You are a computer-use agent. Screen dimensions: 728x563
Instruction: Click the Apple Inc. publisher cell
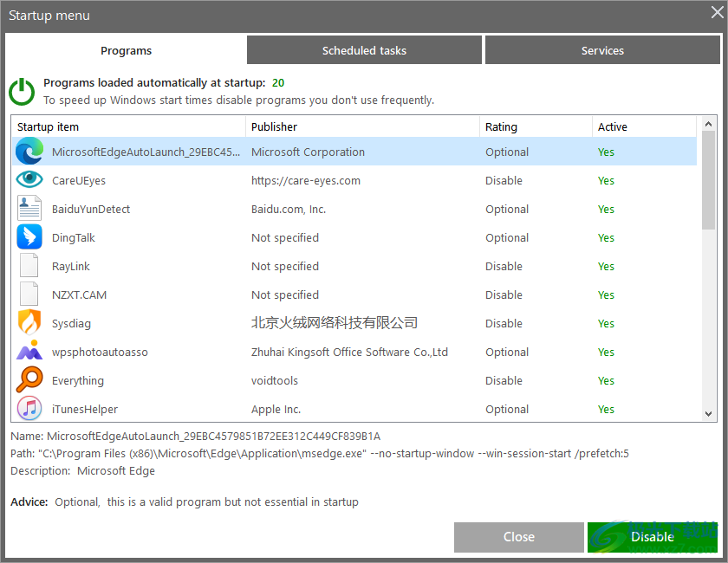(276, 410)
